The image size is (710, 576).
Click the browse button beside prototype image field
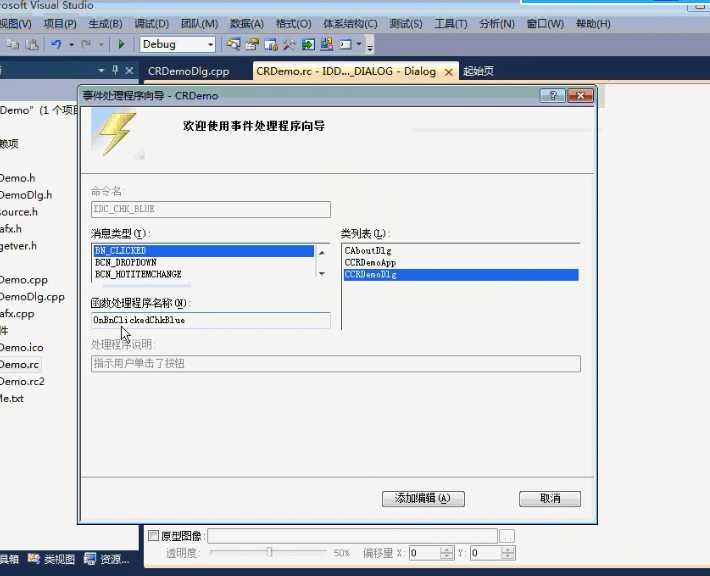507,536
